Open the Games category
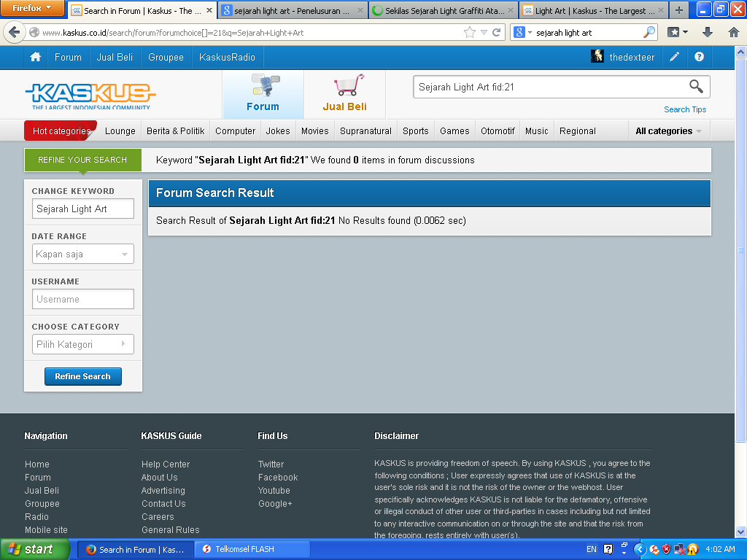The width and height of the screenshot is (747, 560). coord(454,131)
